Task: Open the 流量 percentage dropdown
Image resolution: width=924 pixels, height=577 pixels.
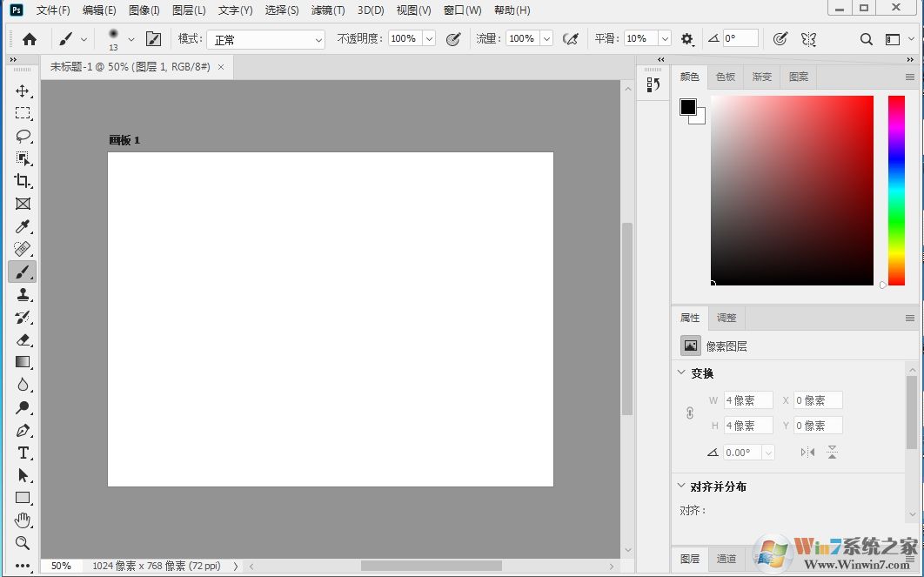Action: (x=545, y=38)
